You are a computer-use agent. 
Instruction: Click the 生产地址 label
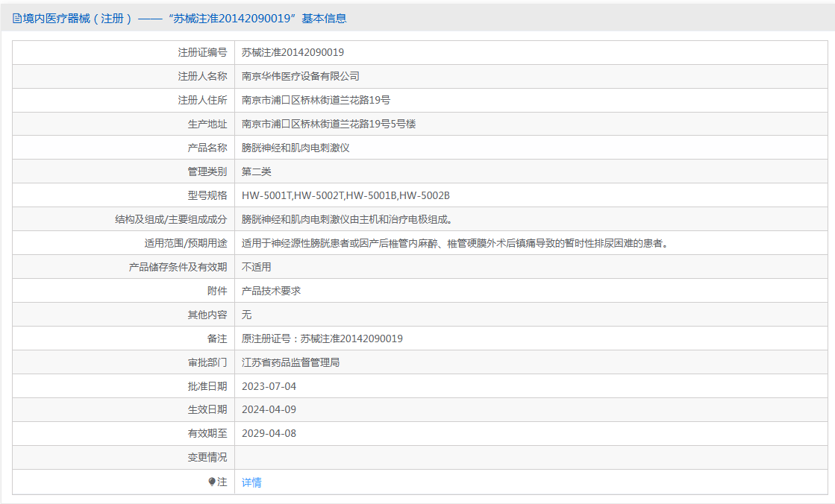207,124
